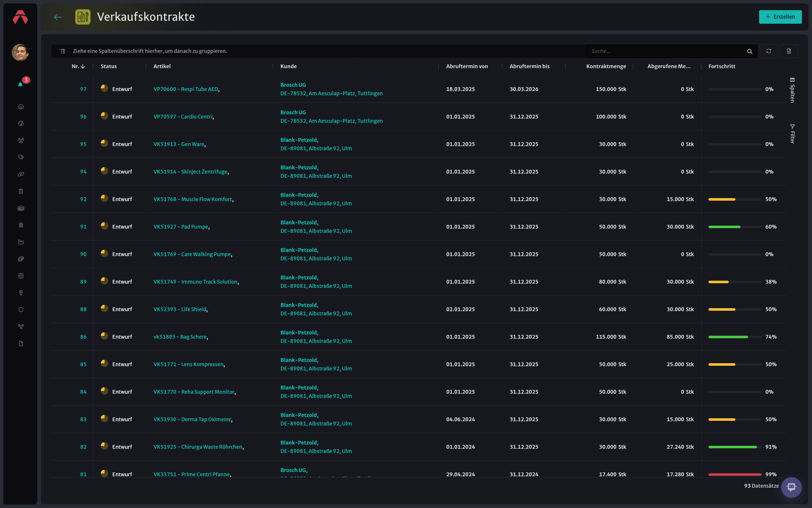Open the Spalten side panel
Viewport: 812px width, 508px height.
coord(793,90)
